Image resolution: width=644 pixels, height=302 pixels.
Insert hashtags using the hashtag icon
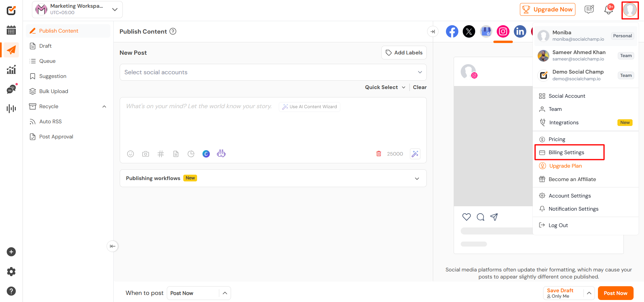161,154
